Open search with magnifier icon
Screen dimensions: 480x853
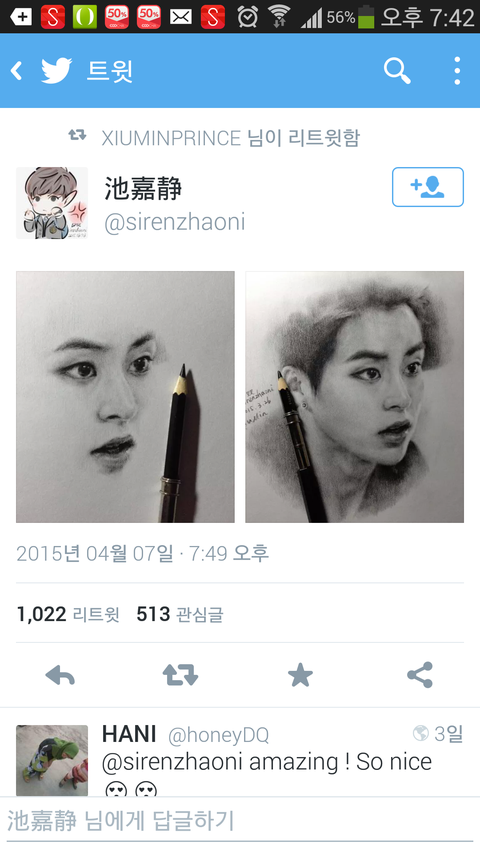click(397, 71)
